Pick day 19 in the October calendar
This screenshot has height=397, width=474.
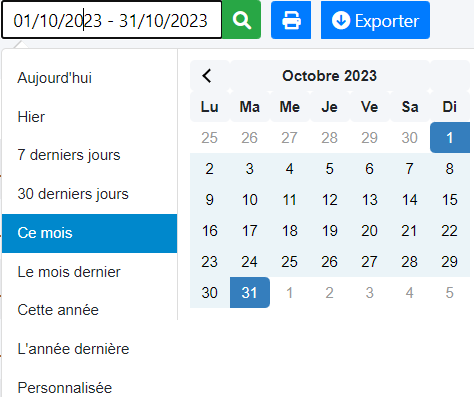(330, 231)
